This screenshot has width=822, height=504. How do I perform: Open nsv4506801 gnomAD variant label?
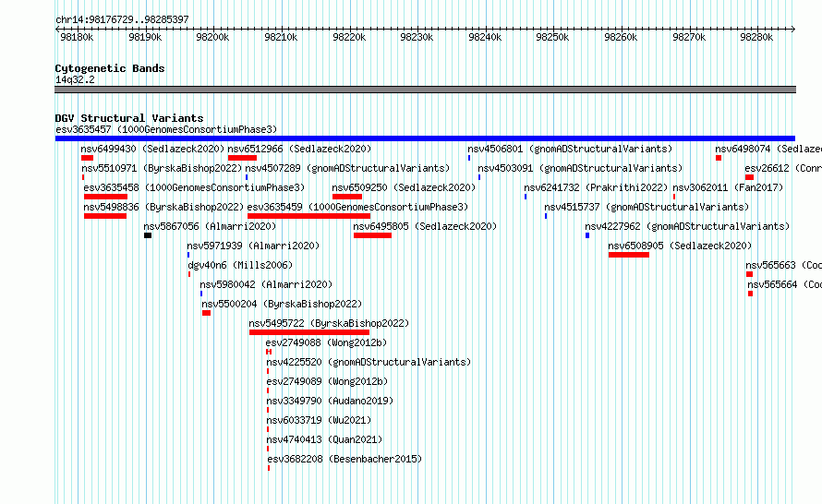point(570,149)
